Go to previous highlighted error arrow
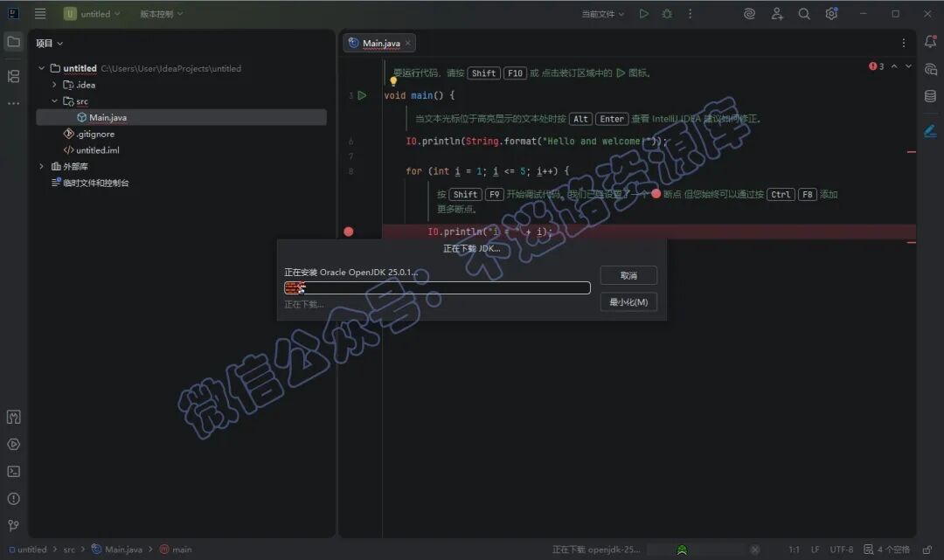The image size is (944, 560). (x=894, y=66)
